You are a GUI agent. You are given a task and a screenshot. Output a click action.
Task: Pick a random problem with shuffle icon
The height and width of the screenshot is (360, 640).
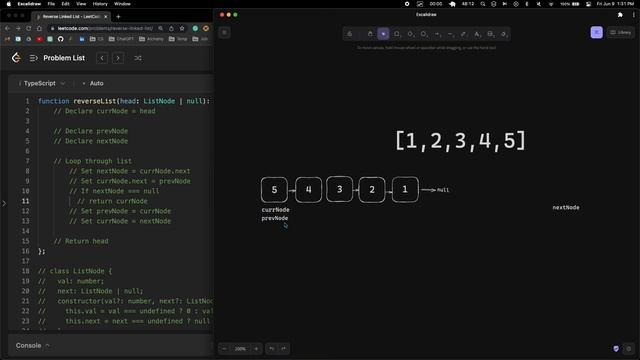pyautogui.click(x=138, y=58)
